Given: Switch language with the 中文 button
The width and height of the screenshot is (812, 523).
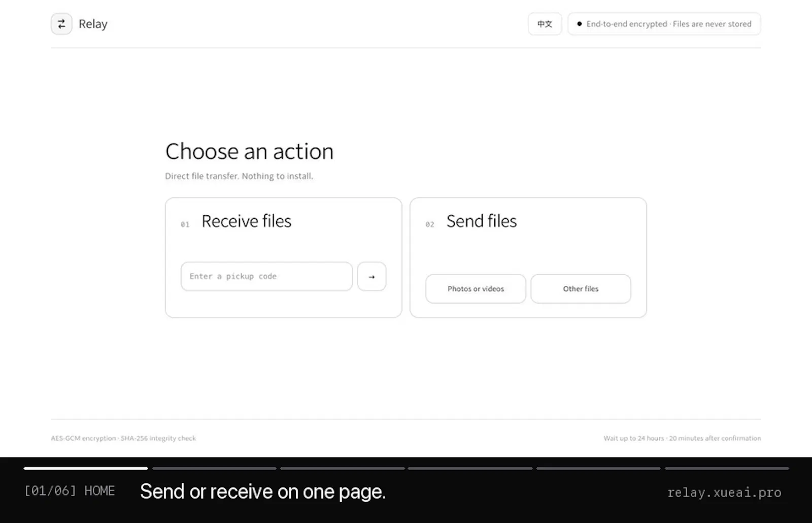Looking at the screenshot, I should click(545, 24).
